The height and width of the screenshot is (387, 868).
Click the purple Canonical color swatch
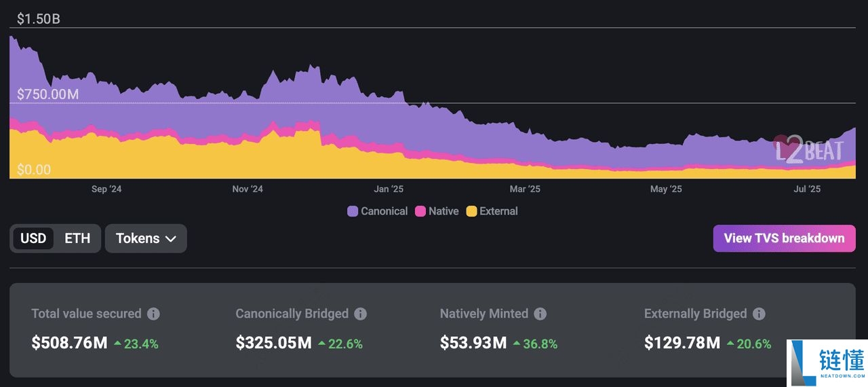click(353, 211)
